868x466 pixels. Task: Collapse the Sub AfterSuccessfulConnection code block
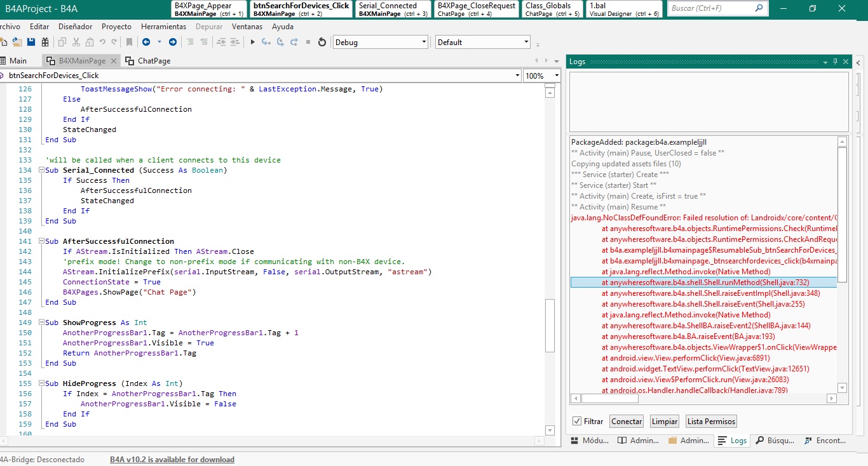pos(41,241)
